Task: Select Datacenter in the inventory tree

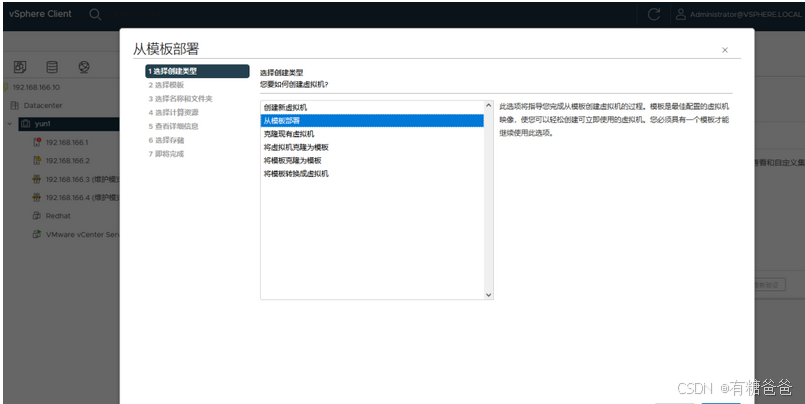Action: point(43,105)
